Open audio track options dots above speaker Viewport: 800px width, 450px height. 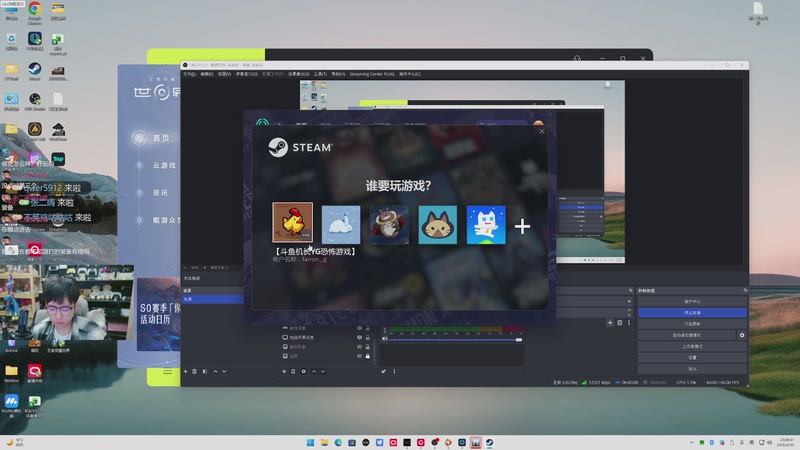coord(385,331)
